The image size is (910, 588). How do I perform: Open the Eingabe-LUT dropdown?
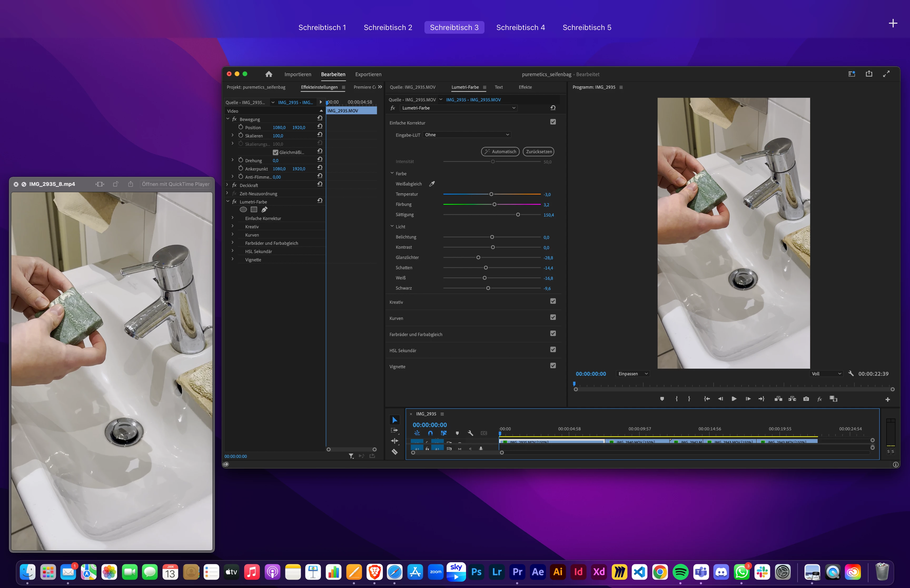(467, 135)
